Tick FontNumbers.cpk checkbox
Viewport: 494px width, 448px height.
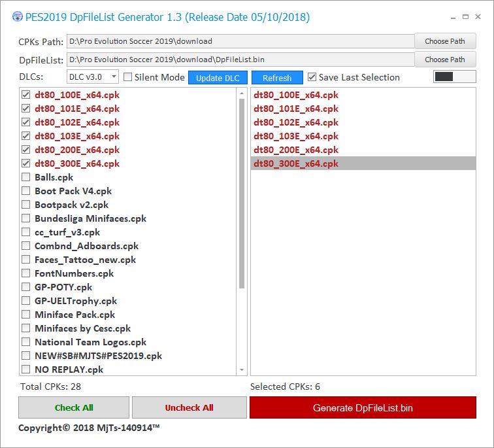click(x=26, y=273)
